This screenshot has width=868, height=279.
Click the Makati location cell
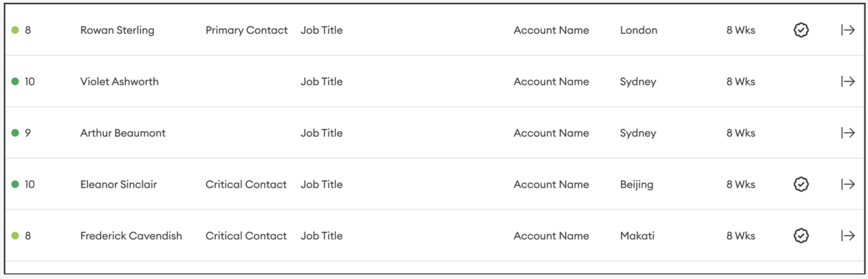pos(637,236)
